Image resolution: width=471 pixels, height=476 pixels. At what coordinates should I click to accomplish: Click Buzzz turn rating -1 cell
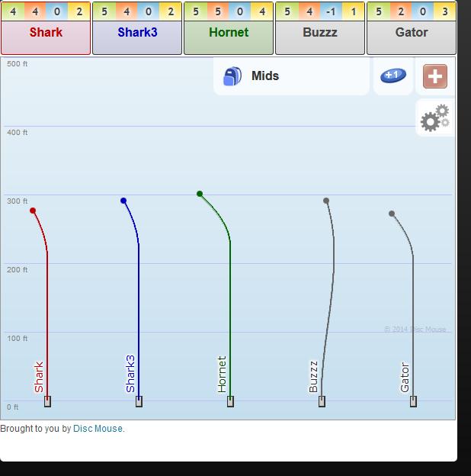(x=331, y=12)
